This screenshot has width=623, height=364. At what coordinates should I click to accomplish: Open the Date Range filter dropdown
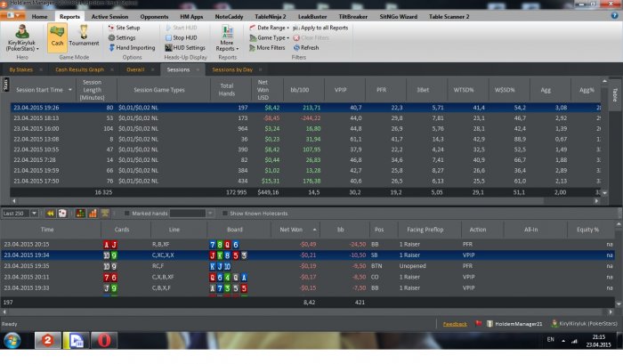[x=269, y=28]
